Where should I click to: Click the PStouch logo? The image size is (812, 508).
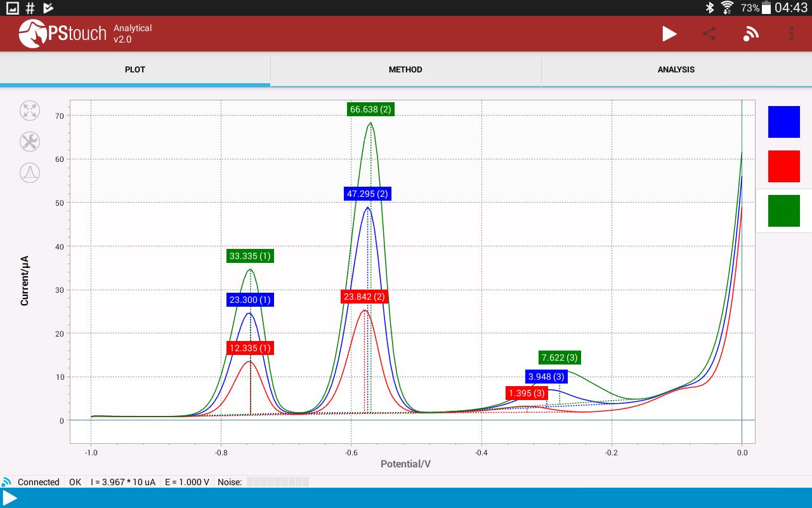click(62, 34)
